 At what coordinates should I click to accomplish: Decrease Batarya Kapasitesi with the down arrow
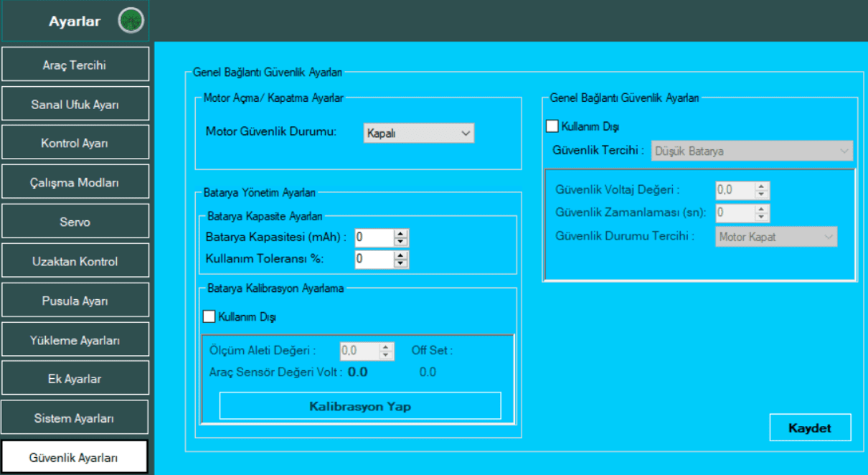(402, 241)
